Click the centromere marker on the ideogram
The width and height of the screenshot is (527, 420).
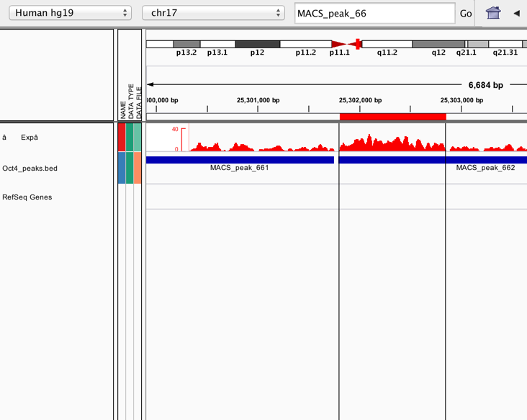point(346,44)
